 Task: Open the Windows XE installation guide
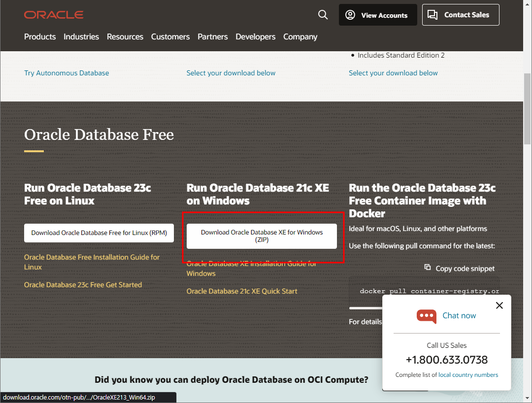click(251, 269)
